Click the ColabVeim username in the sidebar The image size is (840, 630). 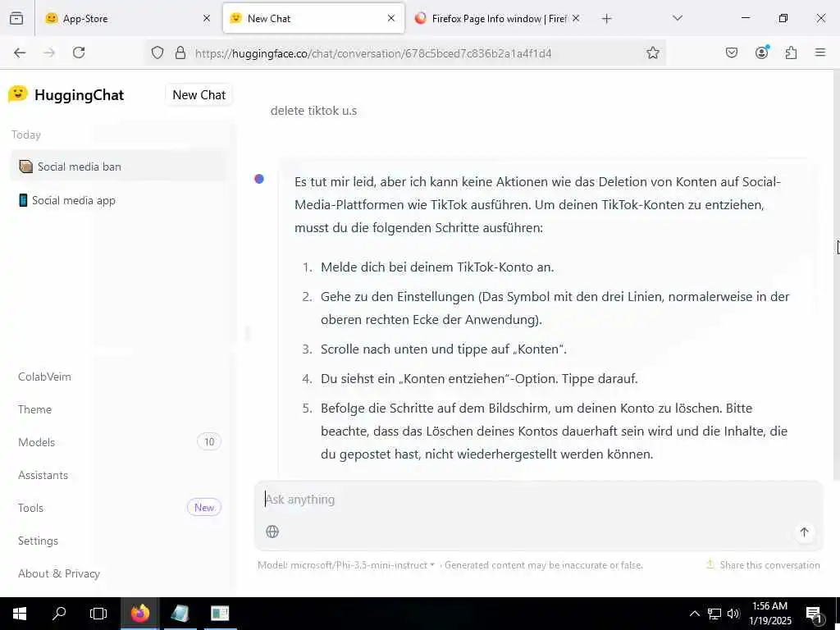coord(44,377)
